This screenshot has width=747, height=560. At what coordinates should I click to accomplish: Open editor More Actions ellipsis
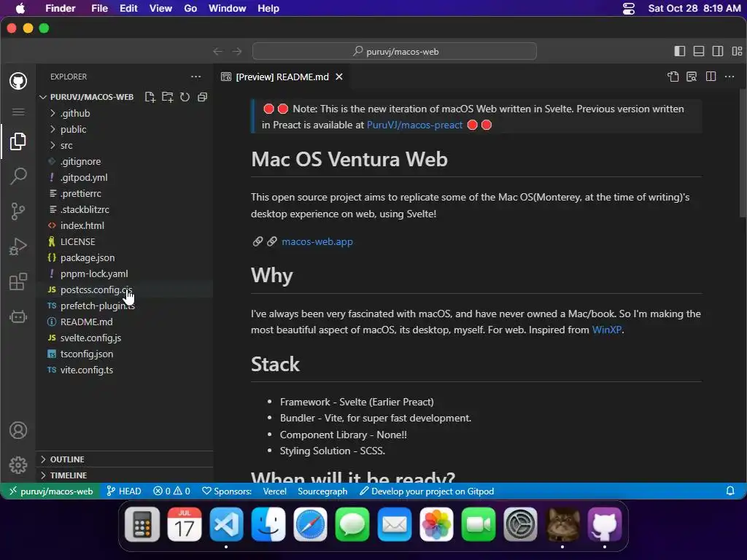729,77
